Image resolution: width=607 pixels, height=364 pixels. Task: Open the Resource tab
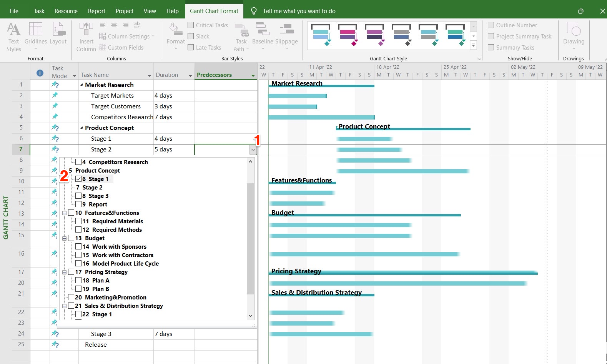click(x=66, y=11)
